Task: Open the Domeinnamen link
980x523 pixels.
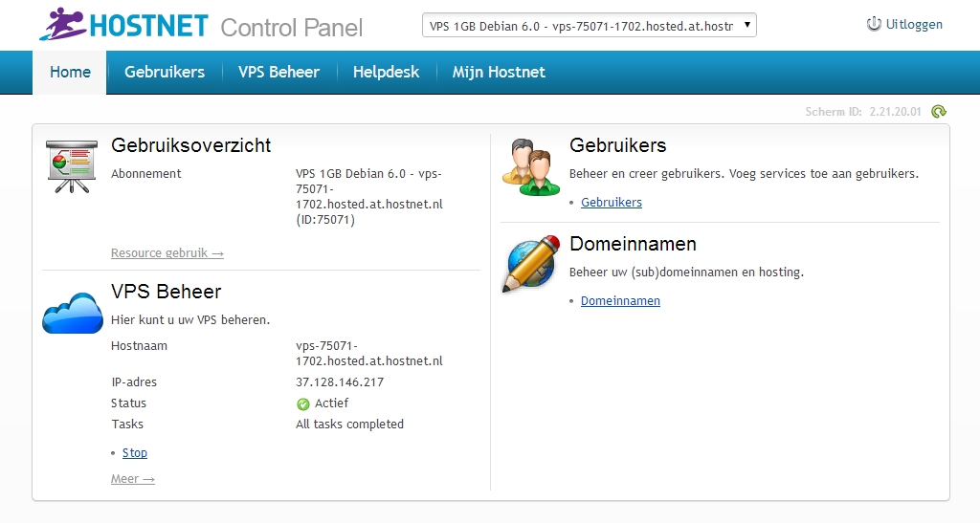Action: [x=620, y=301]
